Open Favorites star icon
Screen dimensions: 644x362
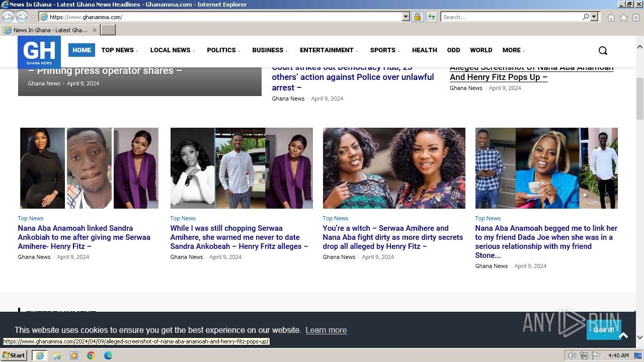coord(623,18)
